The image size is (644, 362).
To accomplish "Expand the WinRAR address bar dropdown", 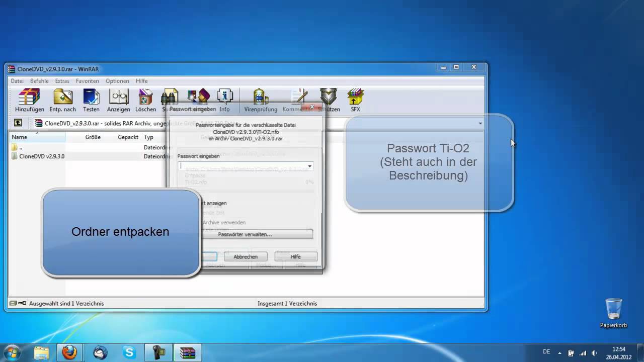I will [480, 123].
